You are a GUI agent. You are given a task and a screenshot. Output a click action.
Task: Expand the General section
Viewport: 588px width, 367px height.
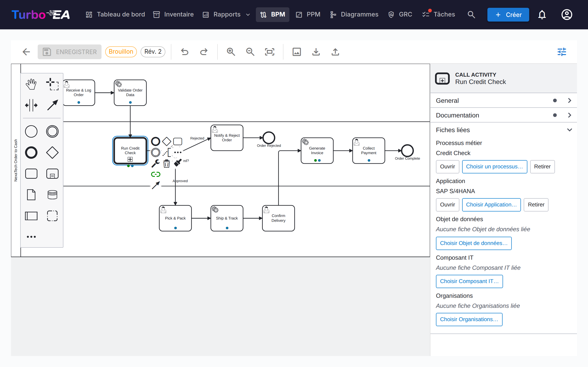pos(503,100)
